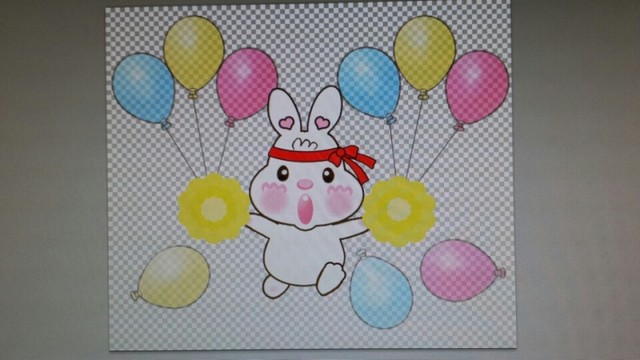The width and height of the screenshot is (640, 360).
Task: Click the loose pink balloon at the bottom right
Action: point(462,270)
